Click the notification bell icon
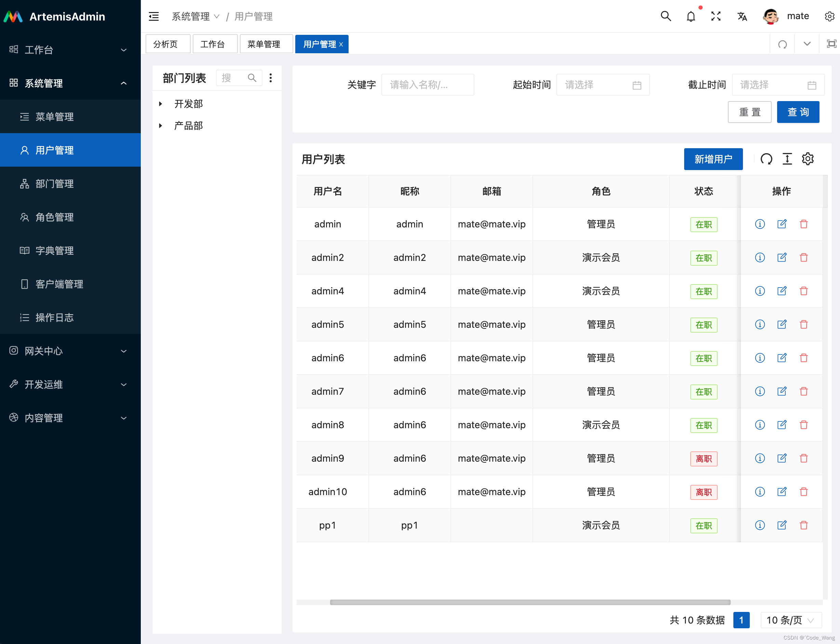The image size is (840, 644). pyautogui.click(x=691, y=16)
